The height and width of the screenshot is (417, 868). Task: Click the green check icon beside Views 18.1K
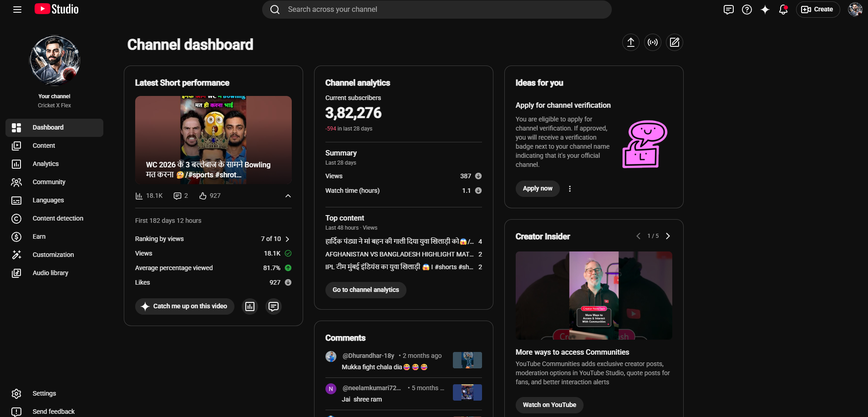(288, 253)
